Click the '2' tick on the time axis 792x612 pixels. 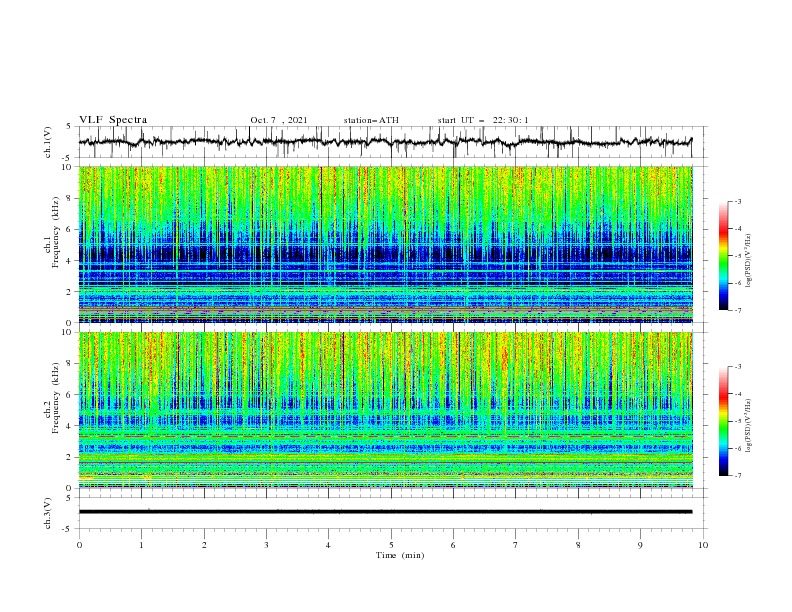click(204, 545)
